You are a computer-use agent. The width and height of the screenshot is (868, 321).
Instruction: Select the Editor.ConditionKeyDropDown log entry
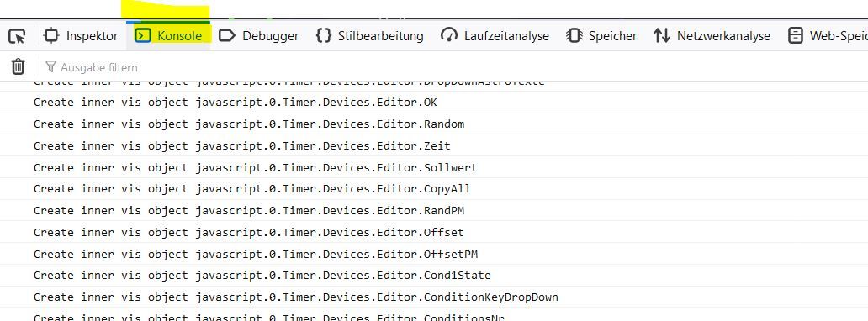coord(434,297)
